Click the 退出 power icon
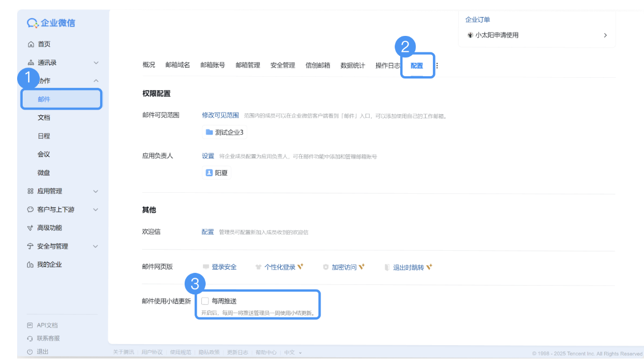The height and width of the screenshot is (359, 644). [x=30, y=352]
